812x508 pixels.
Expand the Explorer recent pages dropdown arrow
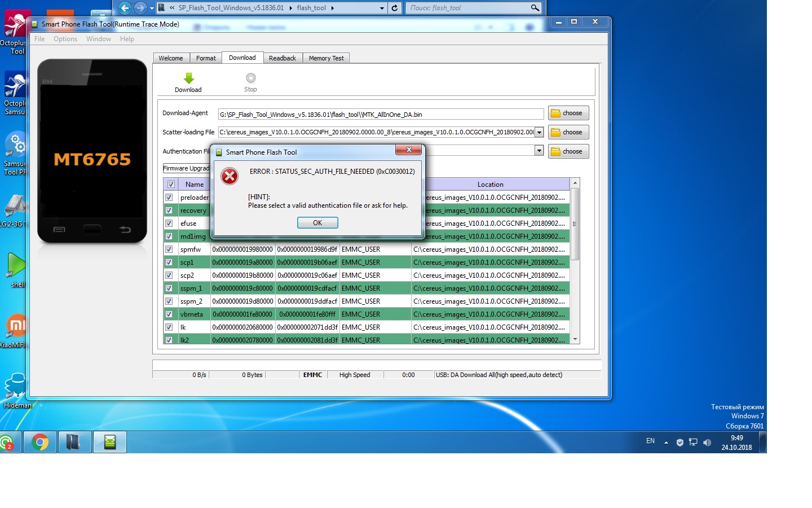(152, 8)
